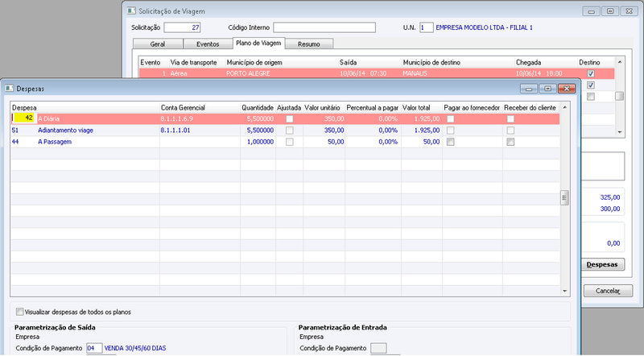Screen dimensions: 644x356
Task: Click the Solicitação de Viagem window icon
Action: point(131,11)
